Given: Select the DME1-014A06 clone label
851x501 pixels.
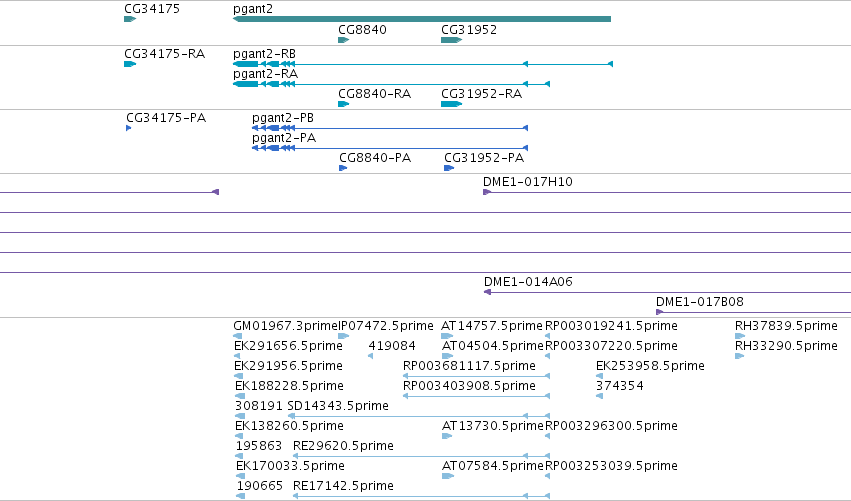Looking at the screenshot, I should pos(528,281).
